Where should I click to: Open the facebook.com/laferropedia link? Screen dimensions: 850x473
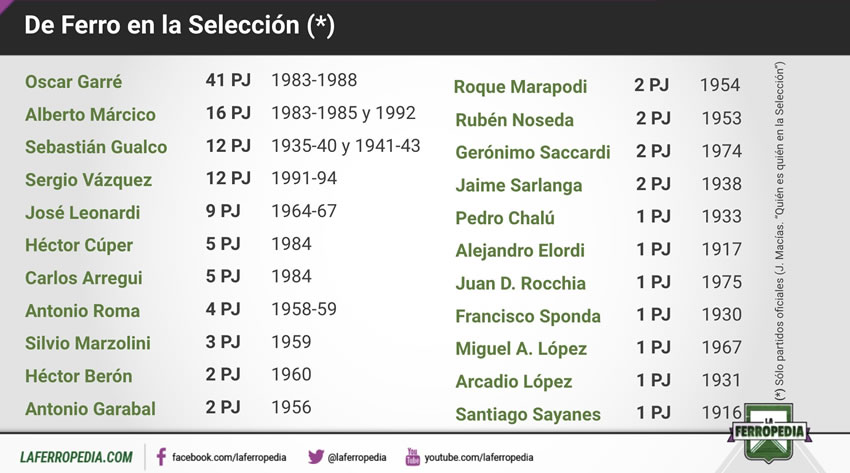[229, 457]
